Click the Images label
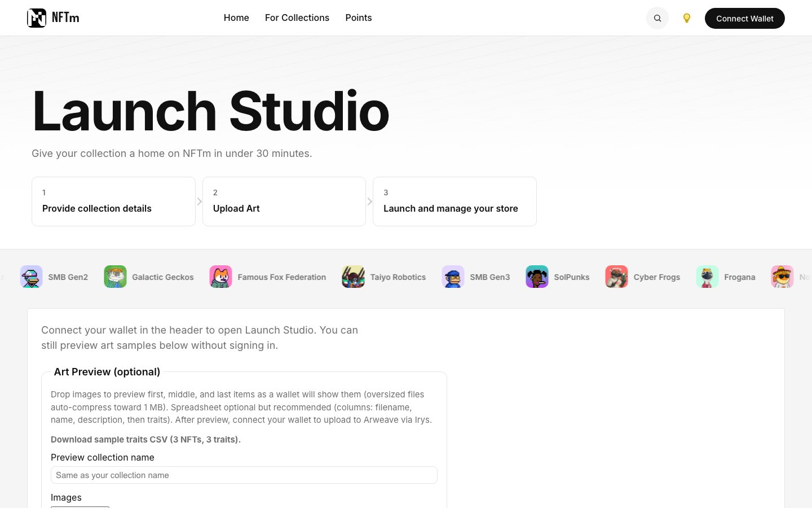This screenshot has width=812, height=508. (x=66, y=497)
